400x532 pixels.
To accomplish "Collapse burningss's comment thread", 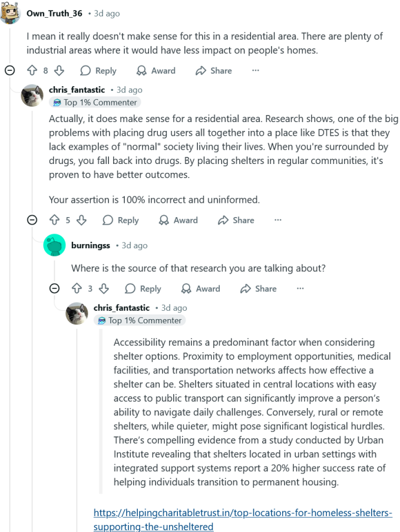I will click(55, 289).
